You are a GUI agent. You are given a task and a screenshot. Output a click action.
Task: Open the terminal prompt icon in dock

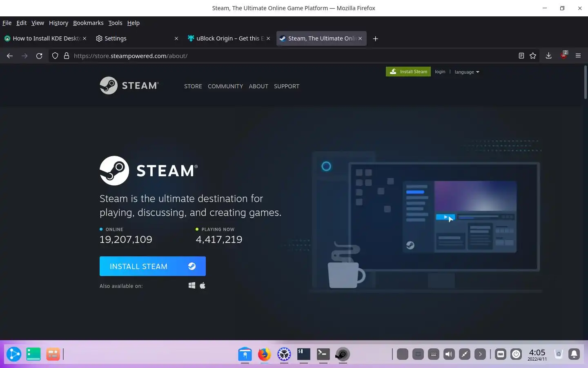pyautogui.click(x=323, y=354)
